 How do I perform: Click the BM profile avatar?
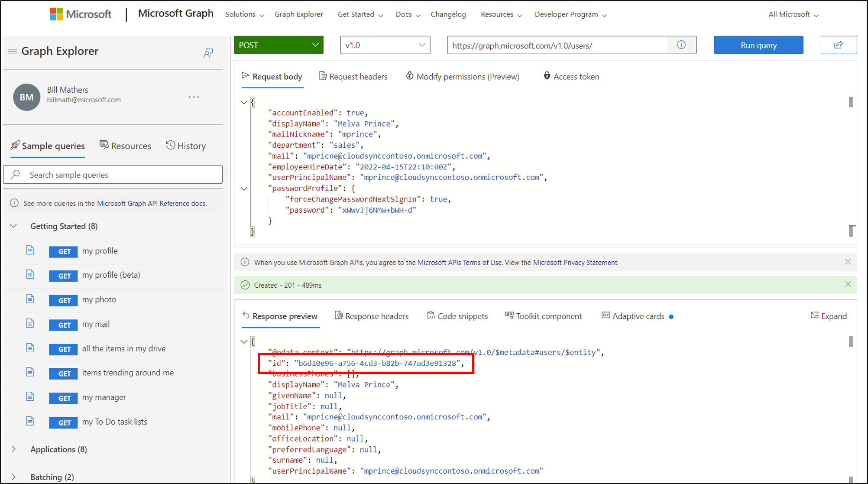coord(26,97)
